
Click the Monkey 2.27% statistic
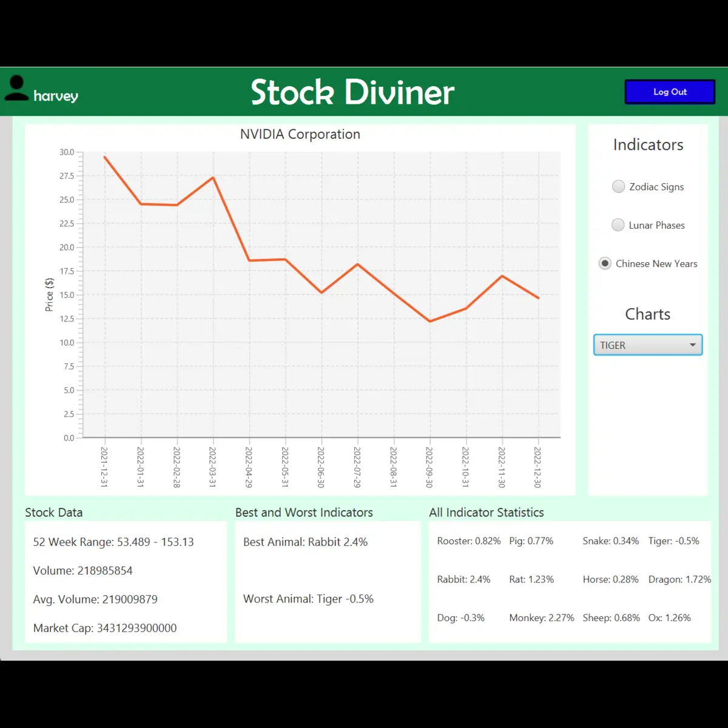(x=541, y=618)
